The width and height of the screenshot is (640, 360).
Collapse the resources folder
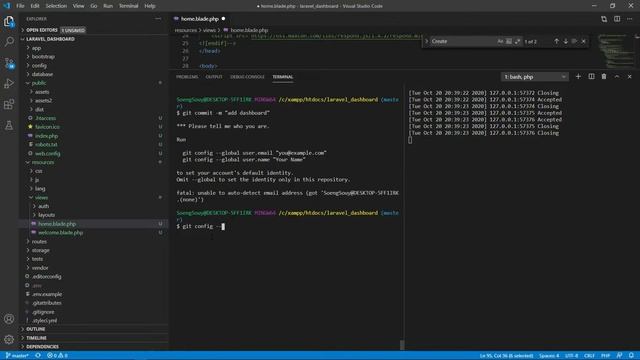coord(42,162)
